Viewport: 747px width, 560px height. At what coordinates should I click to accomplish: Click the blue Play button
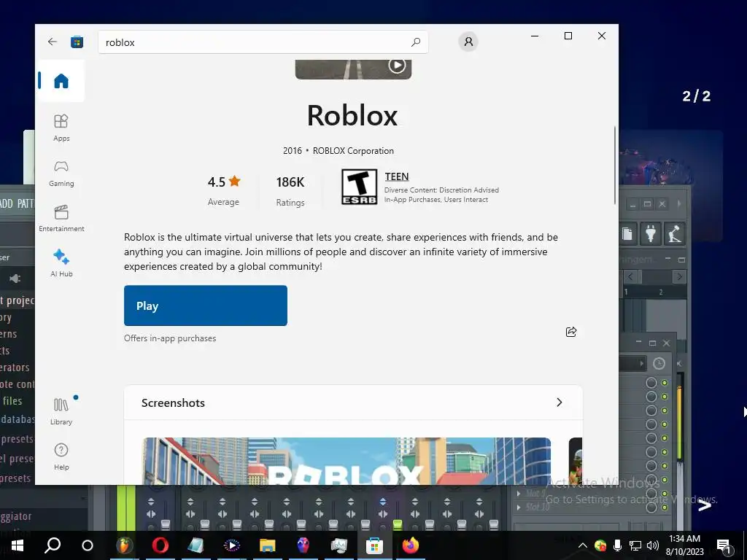pyautogui.click(x=205, y=306)
